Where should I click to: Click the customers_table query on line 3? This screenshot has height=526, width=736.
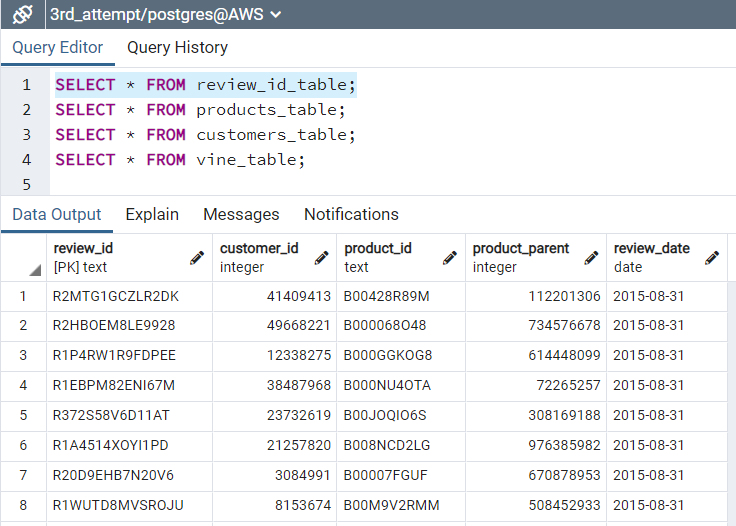(206, 135)
